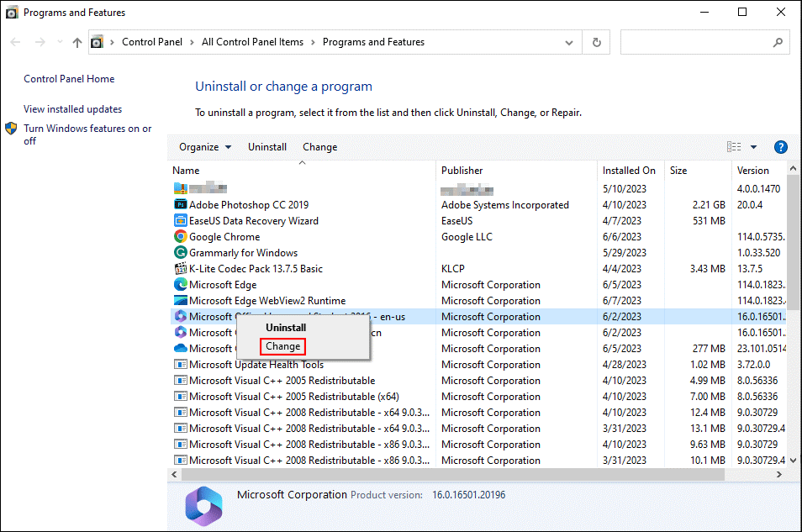Click version 3.72.0.0 cell
802x532 pixels.
[x=753, y=364]
